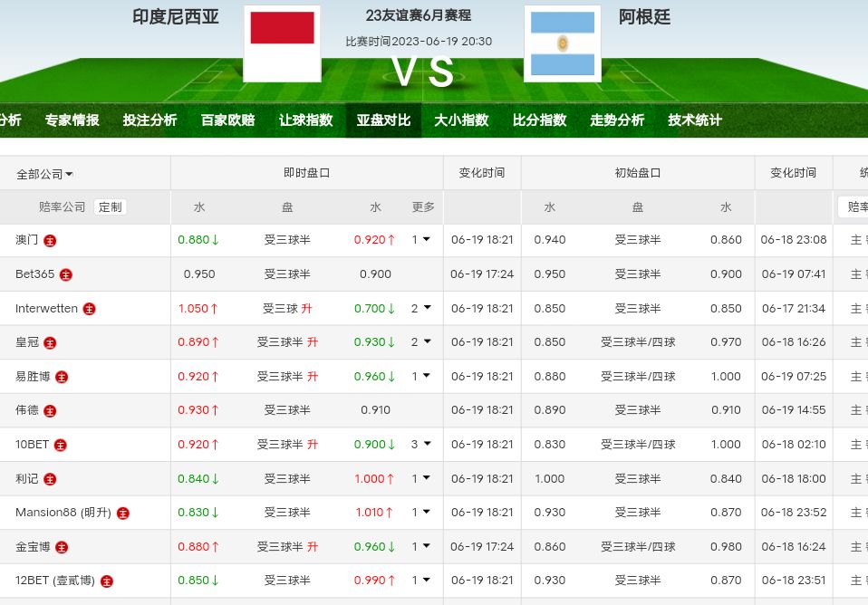The height and width of the screenshot is (605, 868).
Task: Click the red 主 icon beside 澳门
Action: click(50, 241)
